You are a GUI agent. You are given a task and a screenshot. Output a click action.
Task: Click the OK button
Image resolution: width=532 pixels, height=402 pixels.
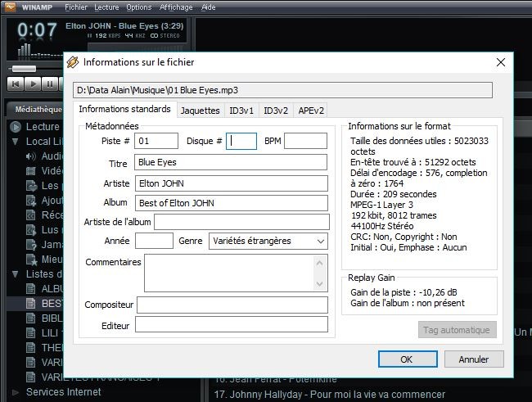tap(408, 359)
